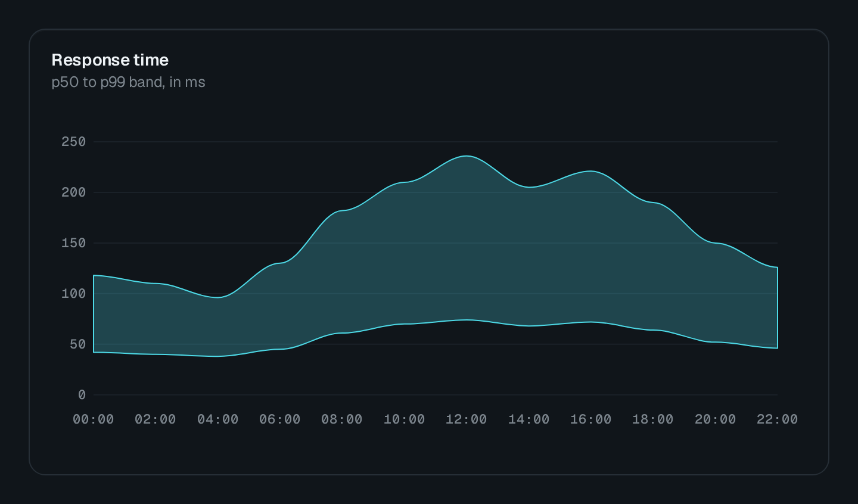Click the "Response time" chart title
The image size is (858, 504).
[x=110, y=60]
